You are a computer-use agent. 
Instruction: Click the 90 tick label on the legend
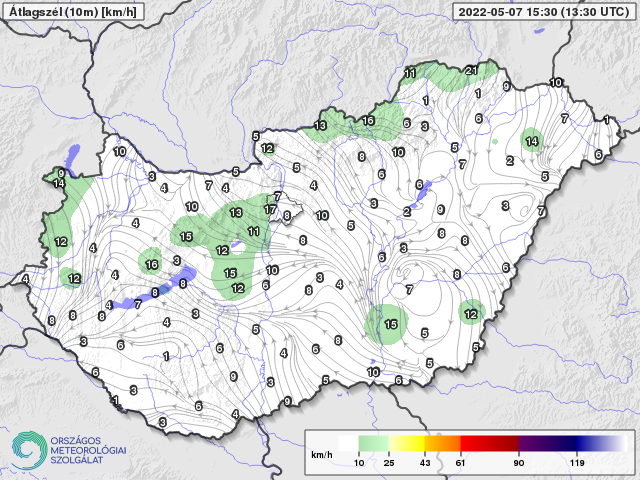(x=520, y=465)
